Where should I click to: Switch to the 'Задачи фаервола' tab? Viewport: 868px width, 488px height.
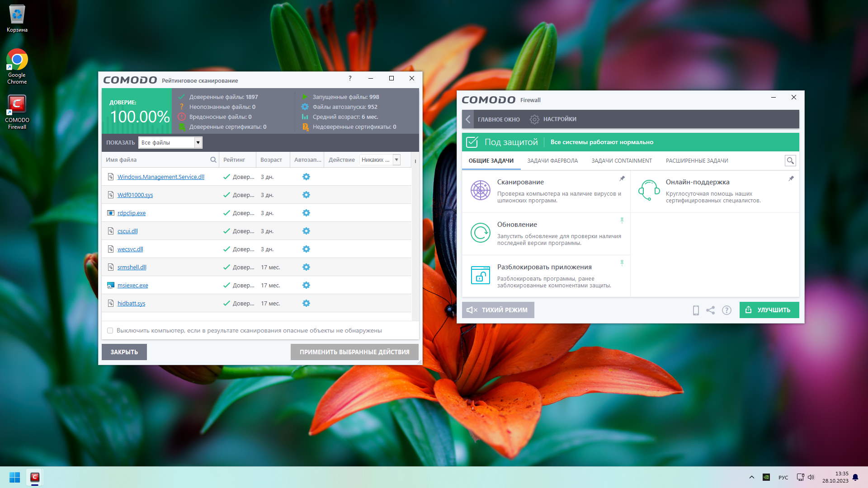click(x=552, y=161)
